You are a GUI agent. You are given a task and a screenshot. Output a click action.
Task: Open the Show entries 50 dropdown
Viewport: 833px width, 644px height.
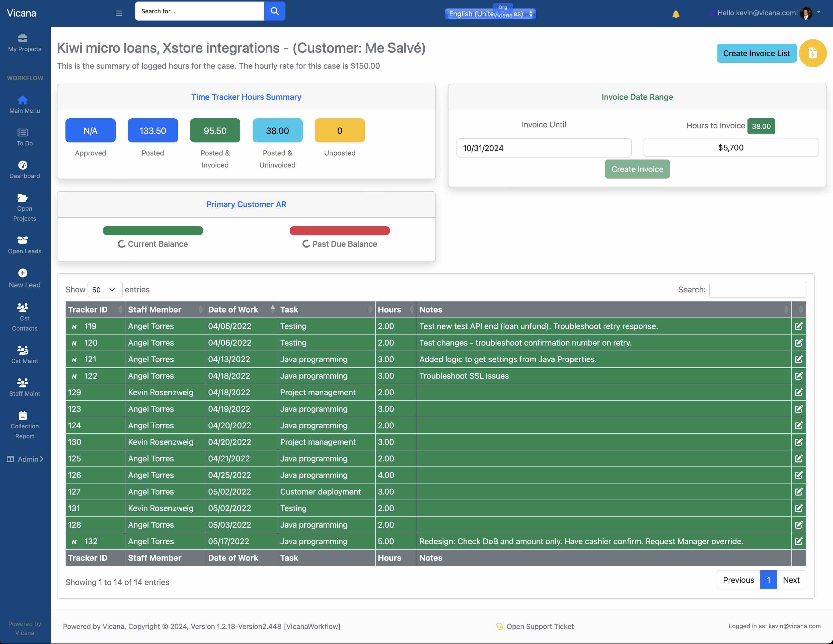[x=105, y=290]
